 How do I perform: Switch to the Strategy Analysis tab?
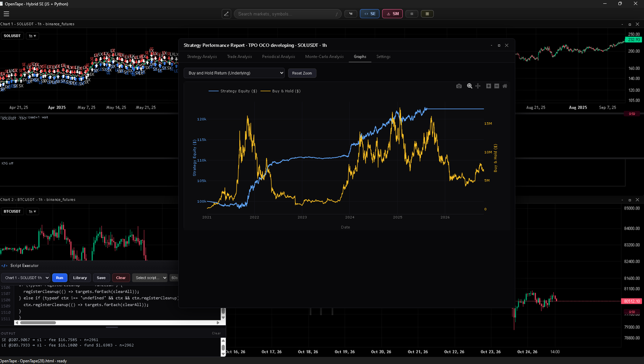pos(202,56)
